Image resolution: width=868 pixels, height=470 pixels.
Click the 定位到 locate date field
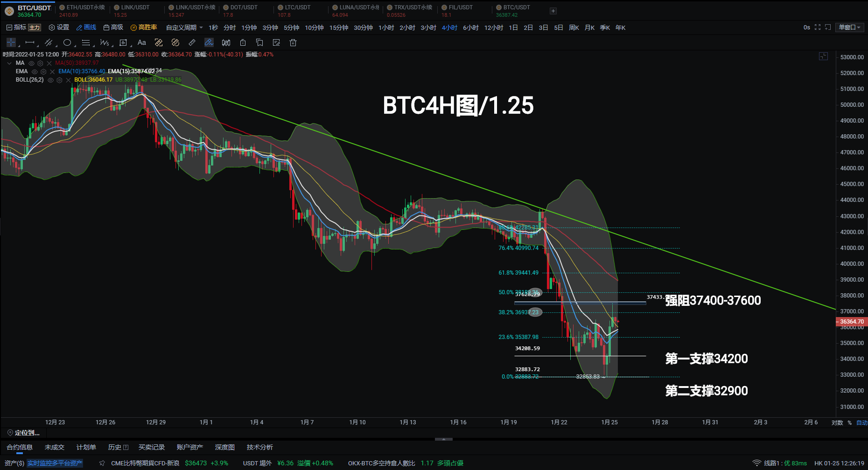[x=23, y=433]
